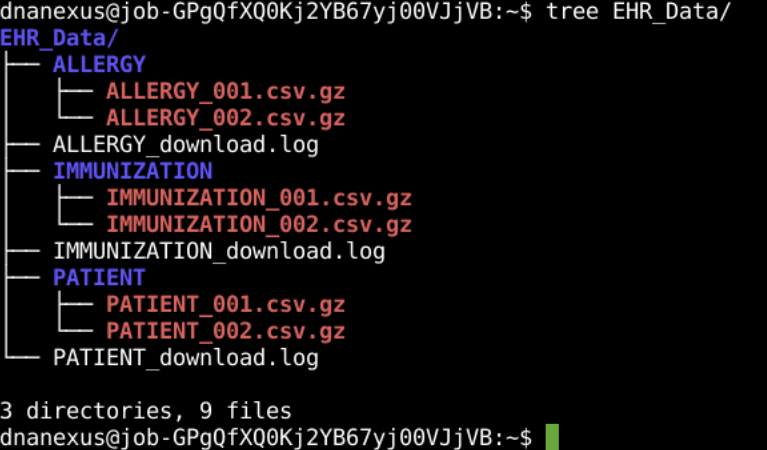
Task: Click ALLERGY_002.csv.gz file name
Action: 226,118
